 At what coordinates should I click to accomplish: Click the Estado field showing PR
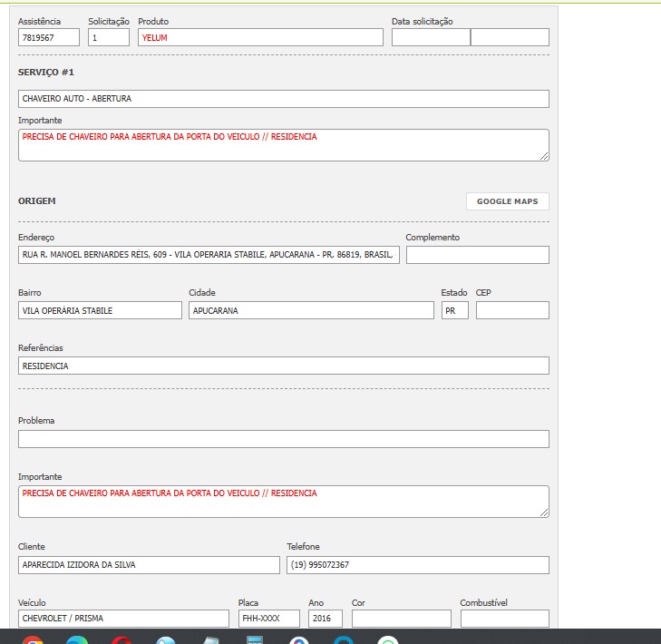pos(454,310)
